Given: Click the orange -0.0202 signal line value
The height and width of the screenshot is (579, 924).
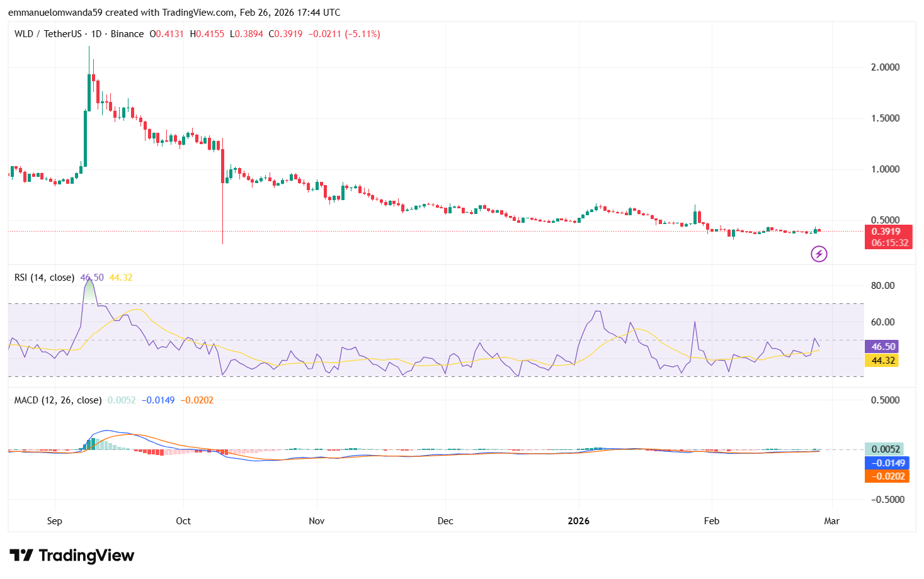Looking at the screenshot, I should click(888, 476).
